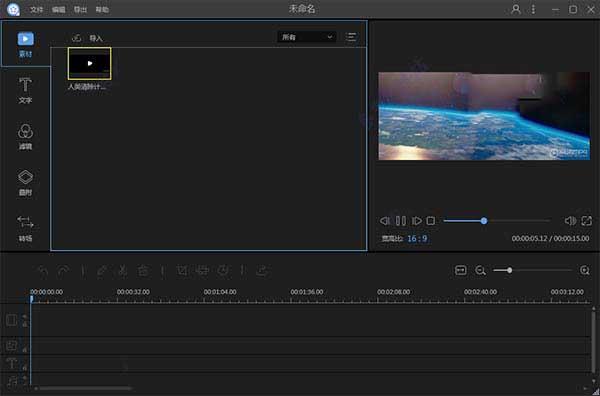
Task: Open the 转场 transitions panel in sidebar
Action: 25,229
